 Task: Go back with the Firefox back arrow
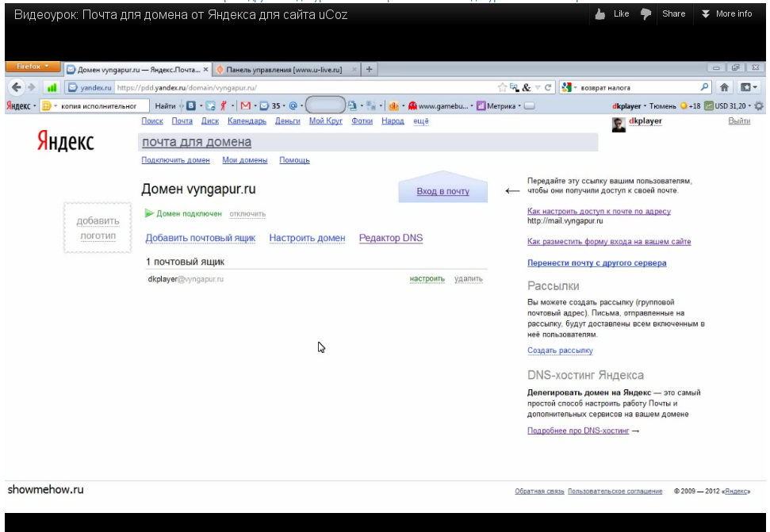click(x=16, y=87)
